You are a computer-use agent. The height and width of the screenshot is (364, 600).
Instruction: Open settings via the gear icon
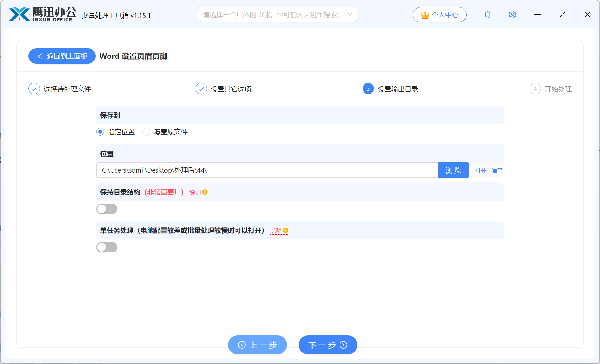click(512, 15)
